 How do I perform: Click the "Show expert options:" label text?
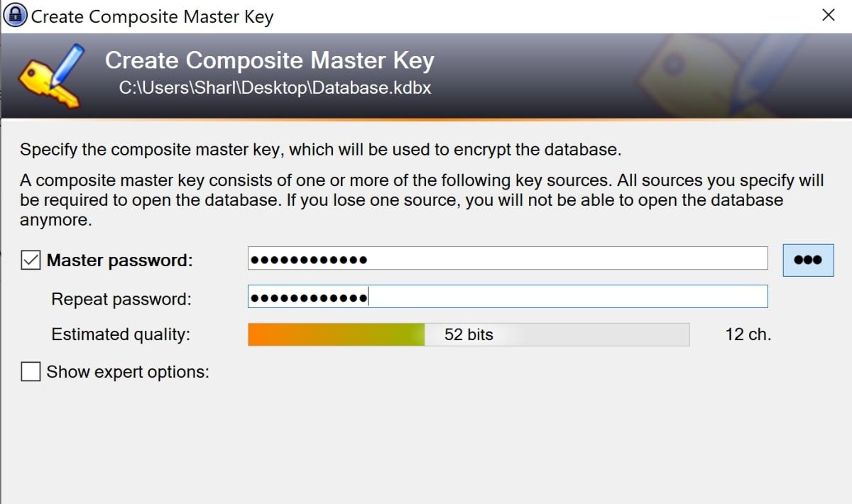coord(128,371)
